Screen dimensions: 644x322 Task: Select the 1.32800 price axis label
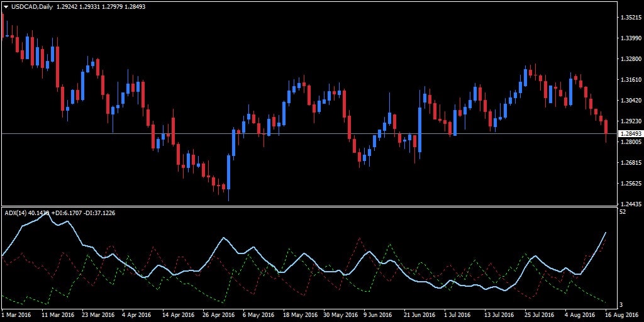tap(631, 58)
